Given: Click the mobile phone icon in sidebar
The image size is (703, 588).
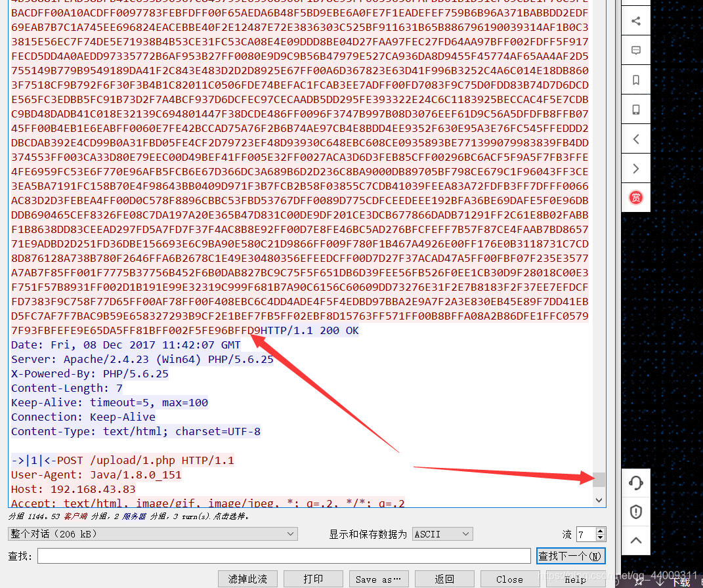Looking at the screenshot, I should 636,110.
